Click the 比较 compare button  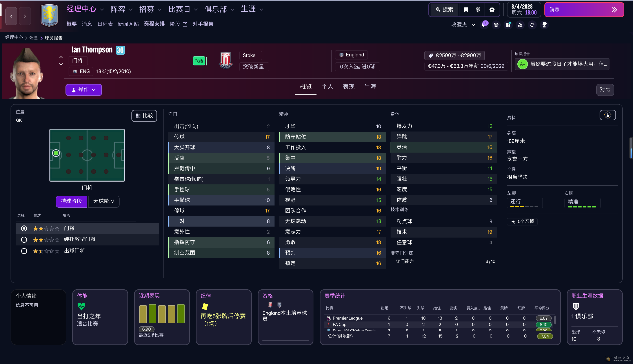[x=144, y=115]
